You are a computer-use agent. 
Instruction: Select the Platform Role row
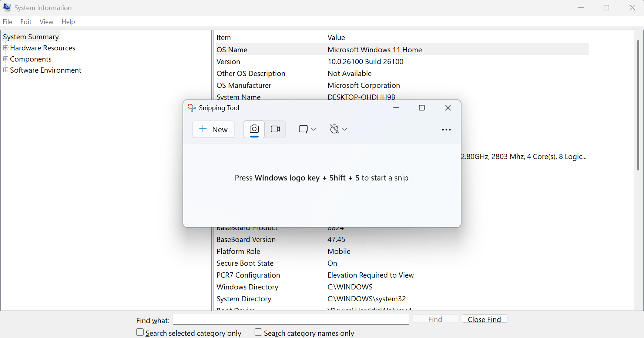[402, 251]
